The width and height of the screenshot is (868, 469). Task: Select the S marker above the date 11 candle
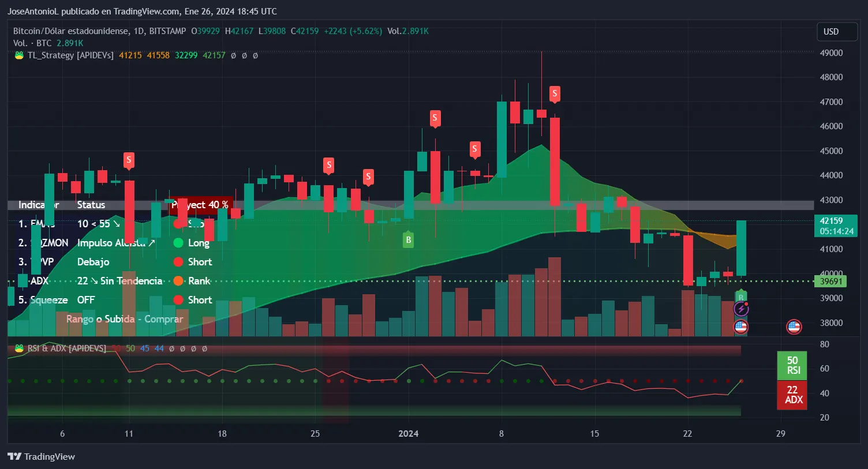point(129,160)
